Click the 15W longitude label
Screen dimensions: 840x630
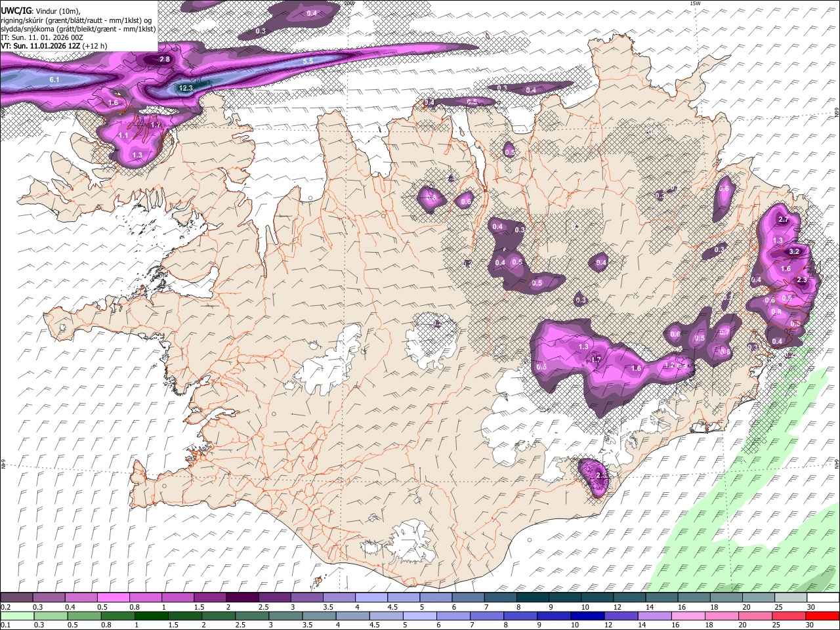click(x=696, y=3)
